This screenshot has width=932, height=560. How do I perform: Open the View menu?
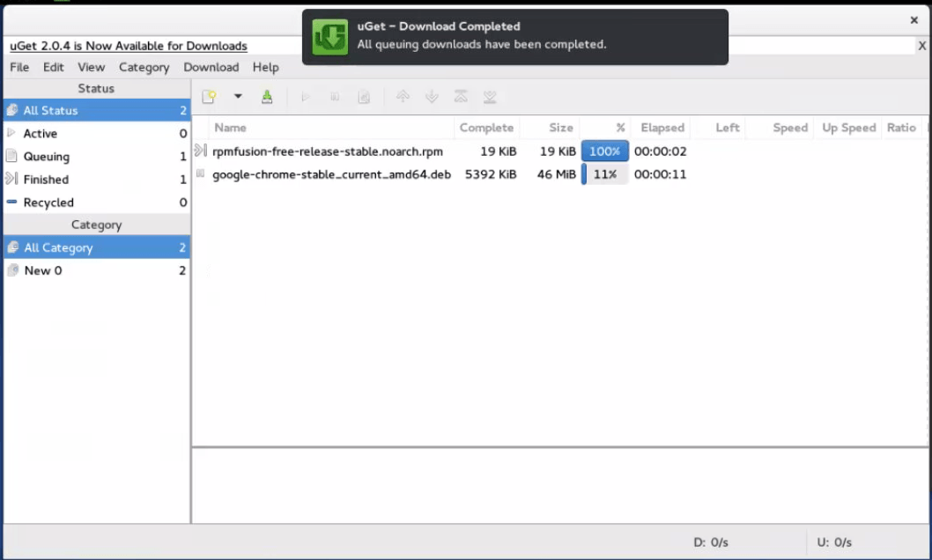[x=91, y=67]
